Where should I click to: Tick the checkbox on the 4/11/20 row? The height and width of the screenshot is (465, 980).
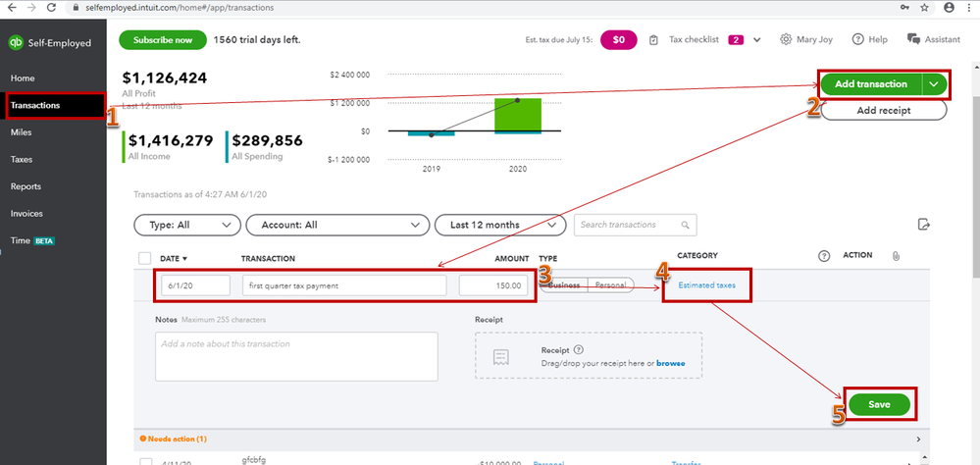(145, 462)
